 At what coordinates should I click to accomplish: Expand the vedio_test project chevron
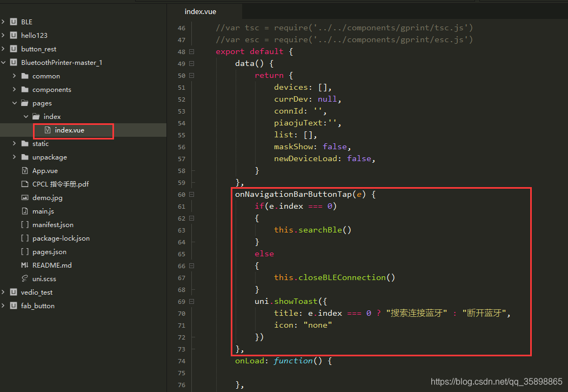[3, 292]
